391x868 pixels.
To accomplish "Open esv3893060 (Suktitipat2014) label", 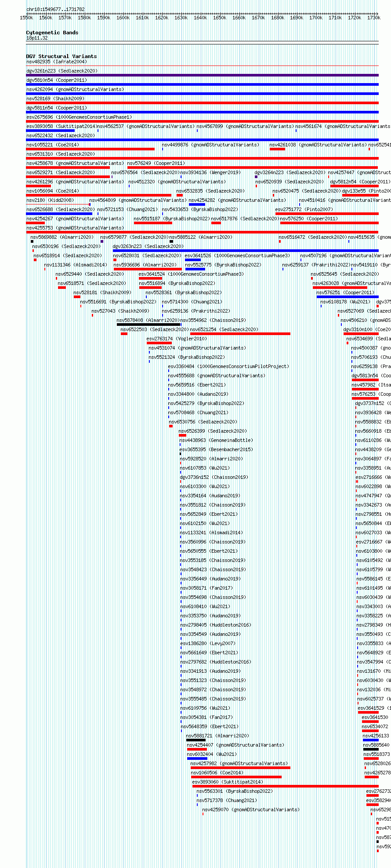I will point(228,782).
